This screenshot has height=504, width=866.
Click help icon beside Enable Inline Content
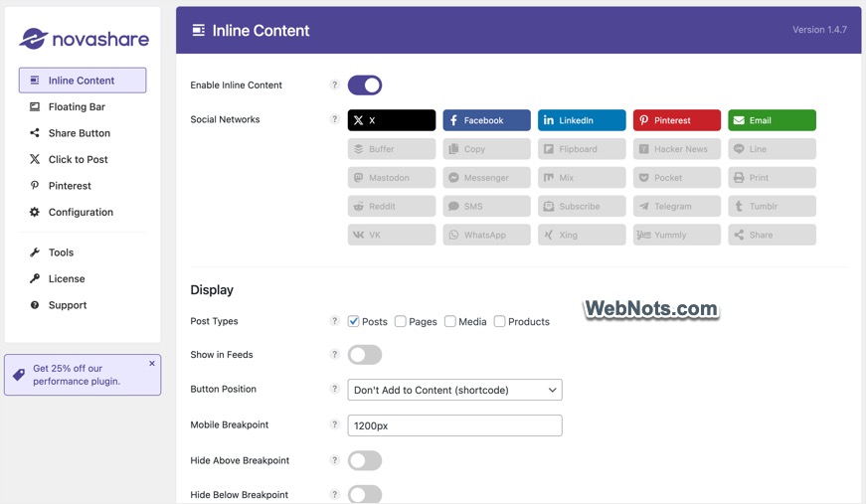coord(335,85)
